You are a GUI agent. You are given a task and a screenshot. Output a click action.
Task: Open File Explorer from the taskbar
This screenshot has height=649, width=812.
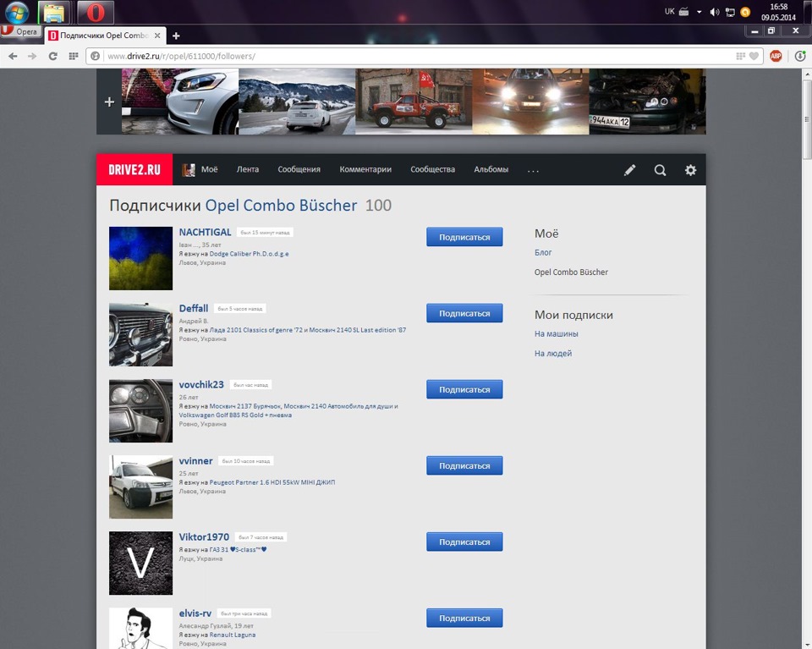[54, 13]
